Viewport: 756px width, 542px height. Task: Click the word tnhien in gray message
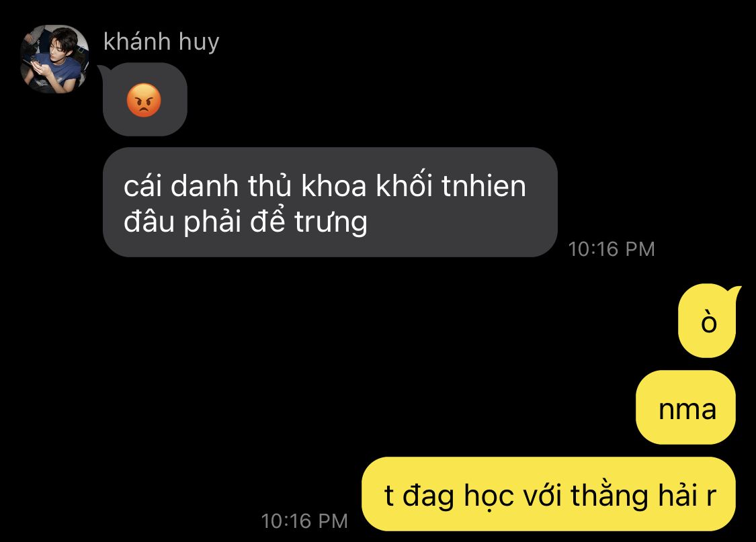[x=484, y=186]
